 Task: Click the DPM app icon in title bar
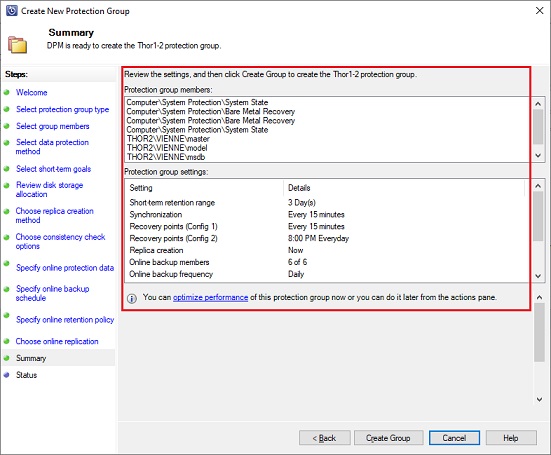pyautogui.click(x=11, y=11)
